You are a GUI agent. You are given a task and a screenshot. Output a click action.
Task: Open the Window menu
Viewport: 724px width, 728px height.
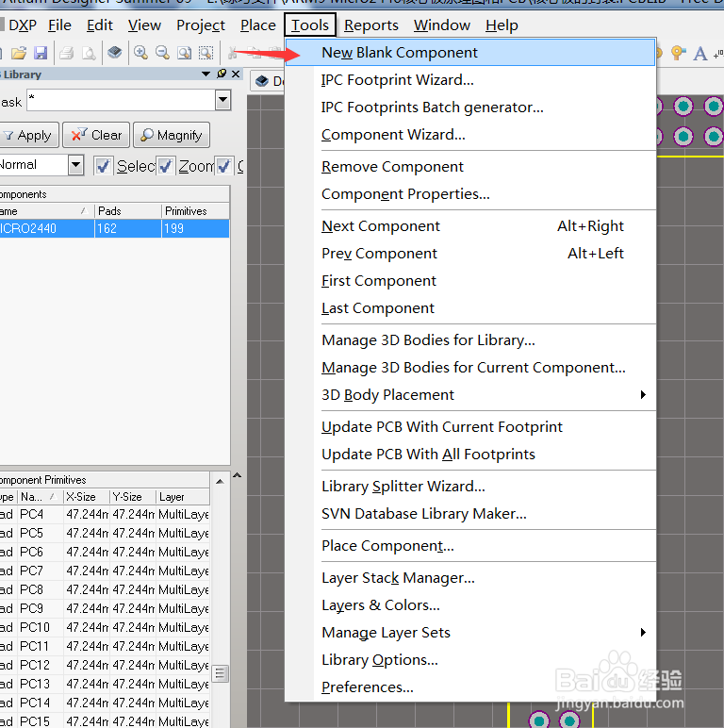pyautogui.click(x=442, y=25)
